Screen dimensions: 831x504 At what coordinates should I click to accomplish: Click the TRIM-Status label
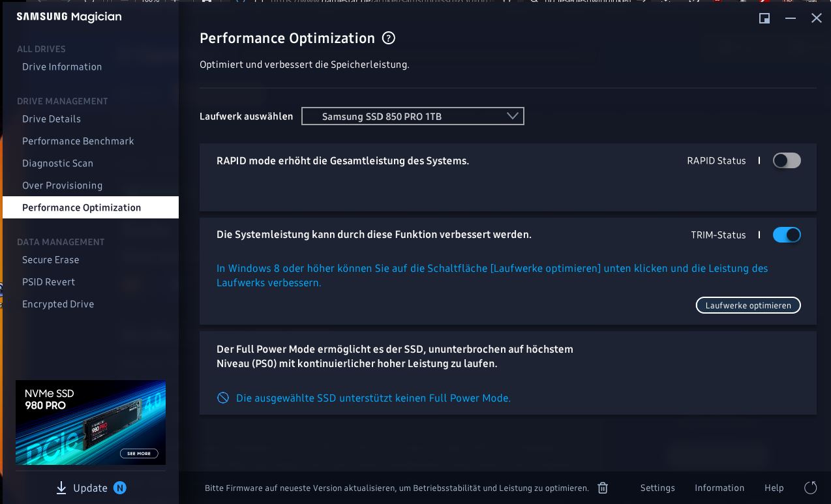click(718, 235)
